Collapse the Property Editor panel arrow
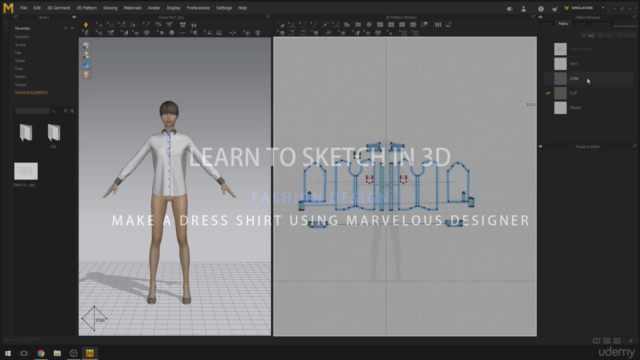Image resolution: width=640 pixels, height=360 pixels. (x=540, y=146)
